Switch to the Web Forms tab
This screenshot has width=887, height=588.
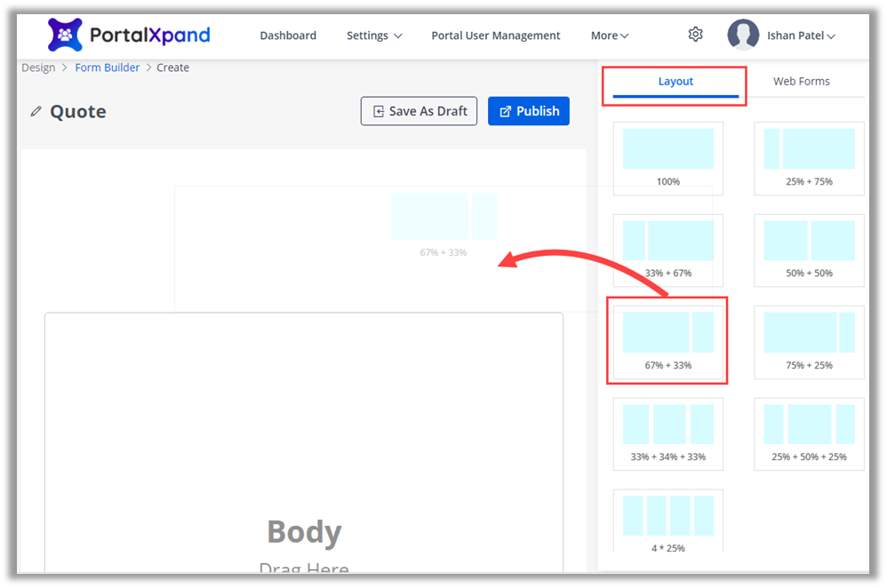point(801,81)
